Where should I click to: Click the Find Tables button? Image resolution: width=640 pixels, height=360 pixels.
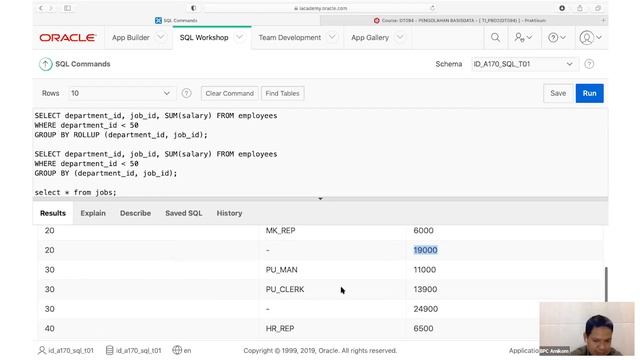[x=282, y=93]
